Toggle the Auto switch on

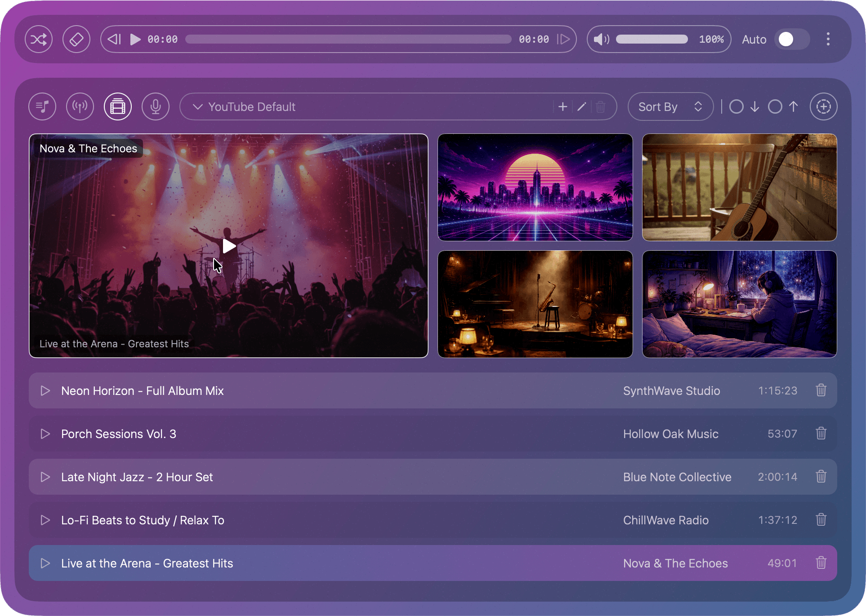(792, 39)
